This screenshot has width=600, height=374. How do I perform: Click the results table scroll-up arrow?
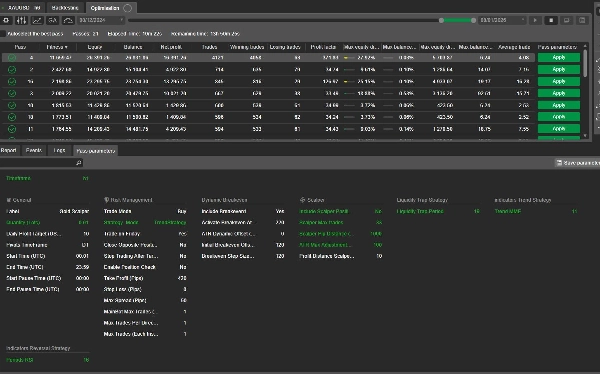click(x=585, y=46)
